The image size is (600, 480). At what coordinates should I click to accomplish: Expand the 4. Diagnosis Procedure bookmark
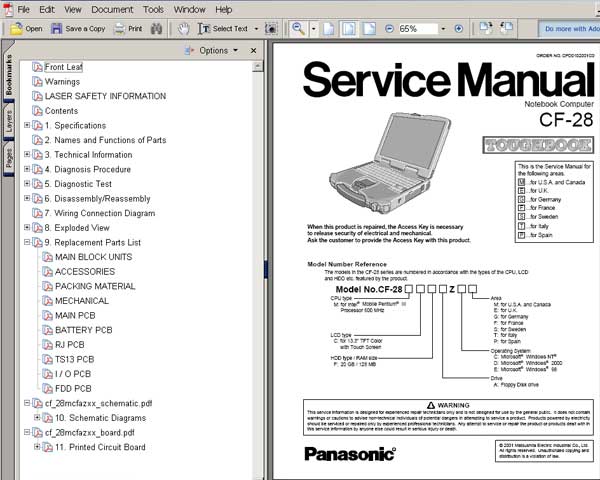point(27,169)
